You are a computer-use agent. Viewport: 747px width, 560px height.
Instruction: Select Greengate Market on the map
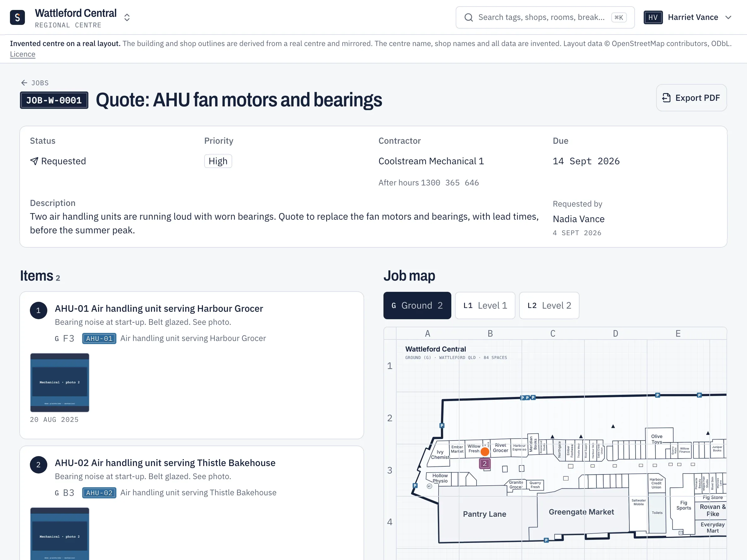coord(581,512)
